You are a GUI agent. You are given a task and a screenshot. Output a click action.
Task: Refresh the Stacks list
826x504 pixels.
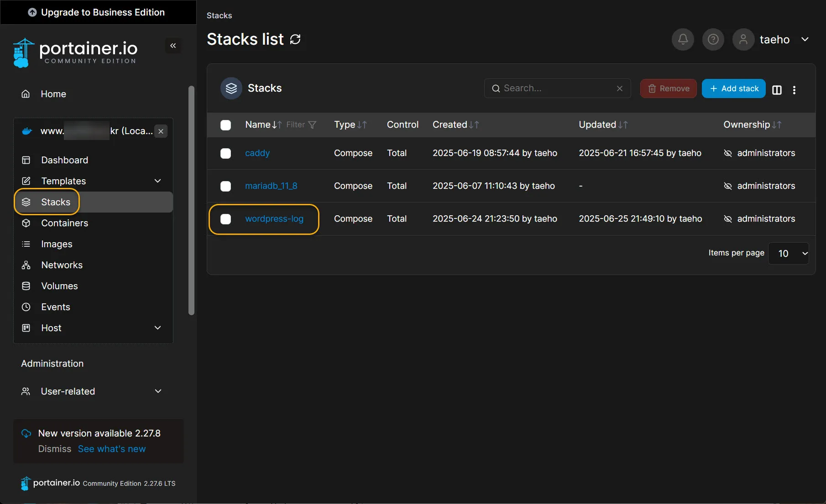tap(295, 39)
